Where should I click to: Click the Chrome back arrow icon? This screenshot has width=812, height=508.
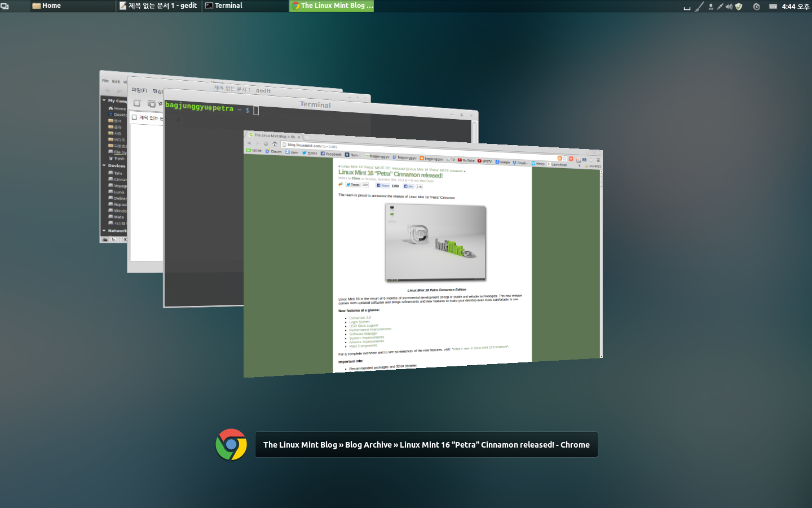click(x=249, y=143)
